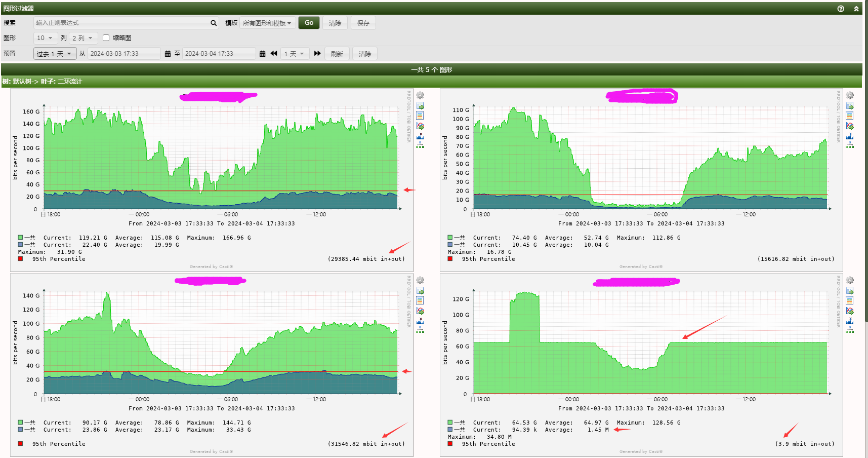Spike kill icon for 3.9 mbit graph
The height and width of the screenshot is (458, 868).
click(x=850, y=321)
